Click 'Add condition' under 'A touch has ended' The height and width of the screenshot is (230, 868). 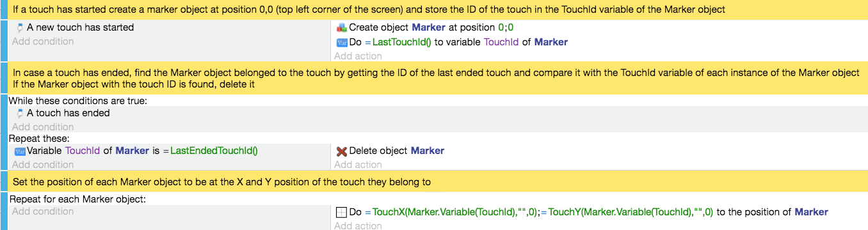point(43,126)
